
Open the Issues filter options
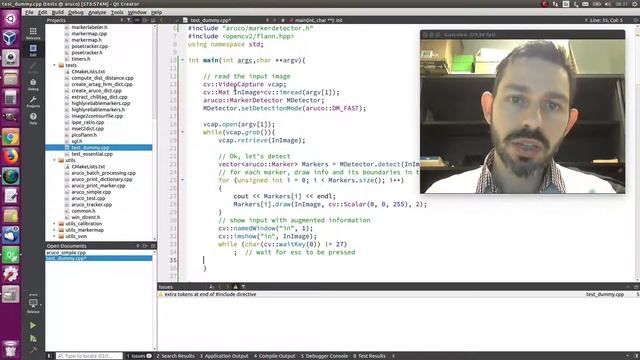244,287
